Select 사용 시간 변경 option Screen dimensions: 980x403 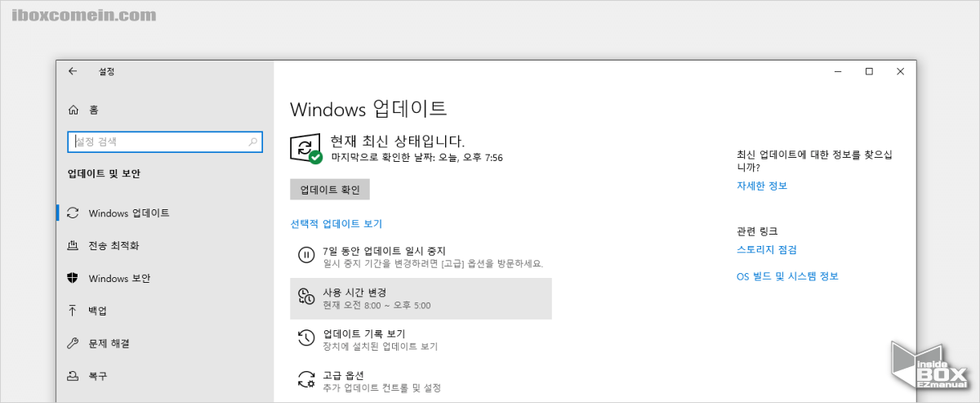tap(421, 298)
